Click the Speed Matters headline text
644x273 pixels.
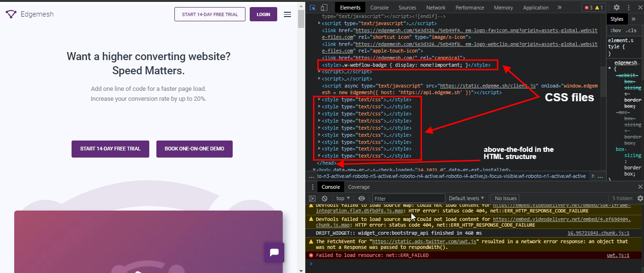[x=148, y=71]
